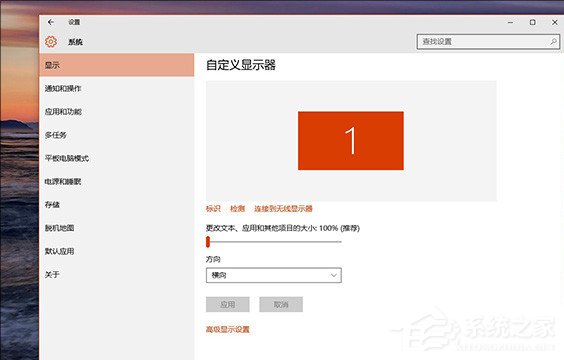Select 显示 in the sidebar

click(117, 65)
